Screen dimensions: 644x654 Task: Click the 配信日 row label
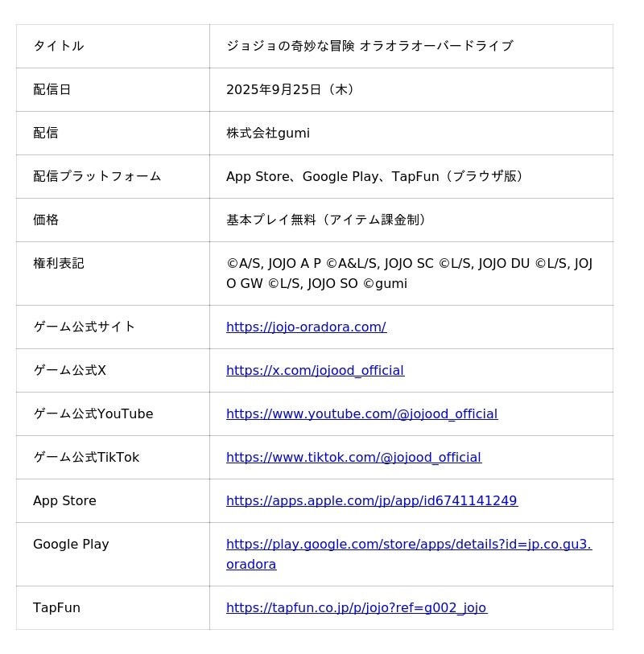coord(52,89)
